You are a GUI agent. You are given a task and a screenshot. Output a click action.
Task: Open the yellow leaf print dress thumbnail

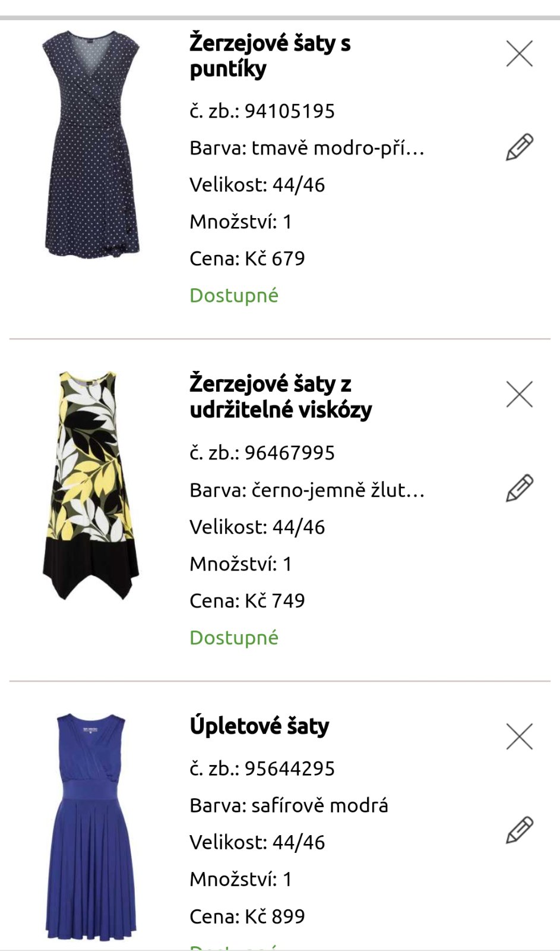91,486
